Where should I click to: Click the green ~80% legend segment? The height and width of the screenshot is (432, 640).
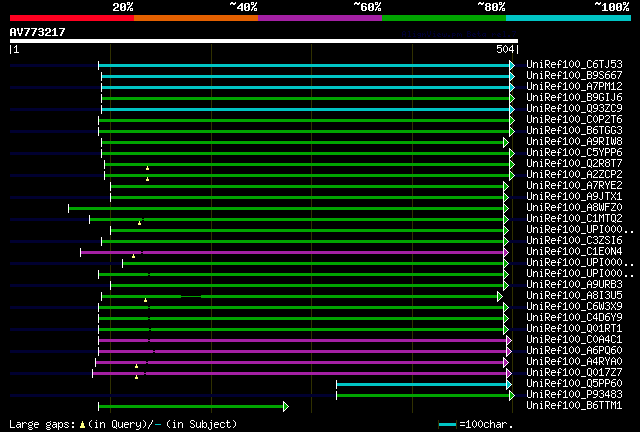444,18
